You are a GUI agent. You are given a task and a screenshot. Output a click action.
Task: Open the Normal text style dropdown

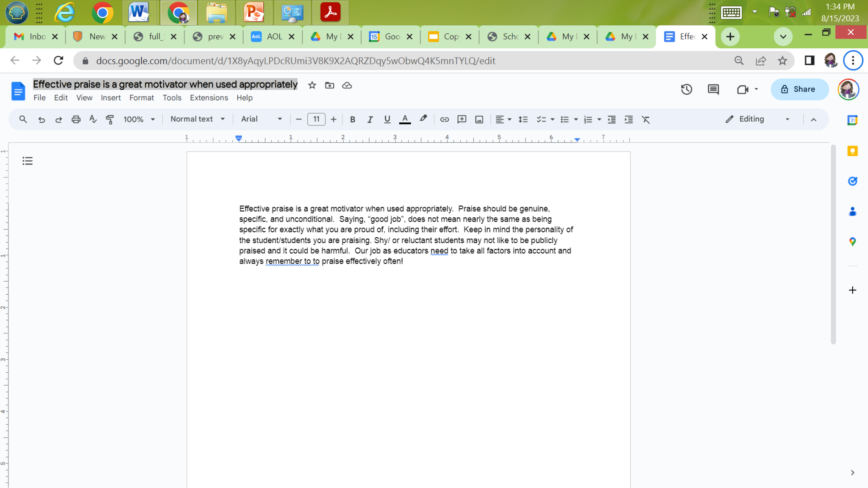tap(197, 119)
